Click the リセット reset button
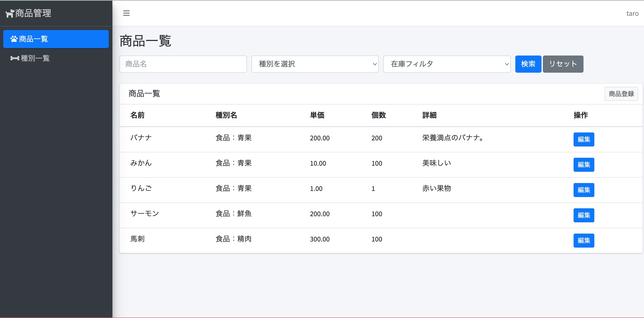 [563, 64]
